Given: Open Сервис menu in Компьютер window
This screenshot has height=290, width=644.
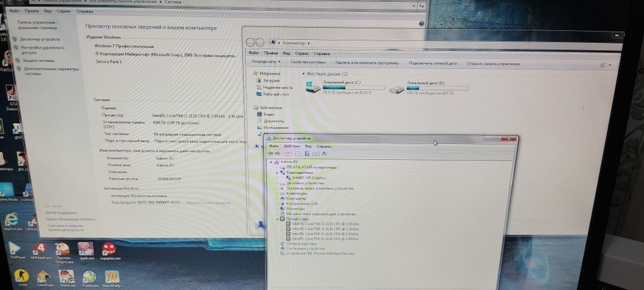Looking at the screenshot, I should (302, 53).
